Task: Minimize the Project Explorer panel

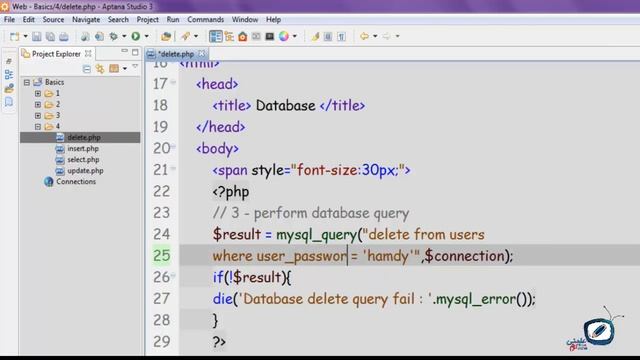Action: pos(124,51)
